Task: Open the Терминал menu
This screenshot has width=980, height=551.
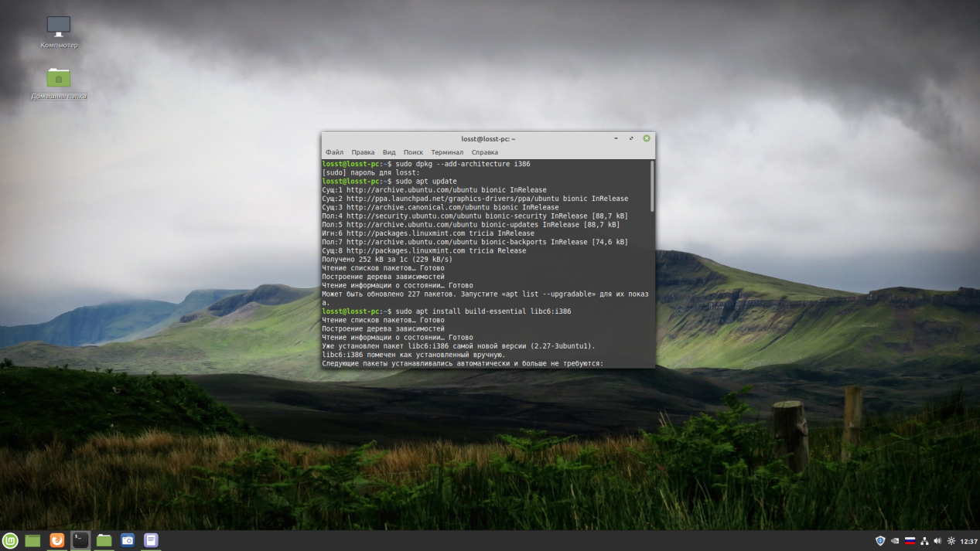Action: click(447, 152)
